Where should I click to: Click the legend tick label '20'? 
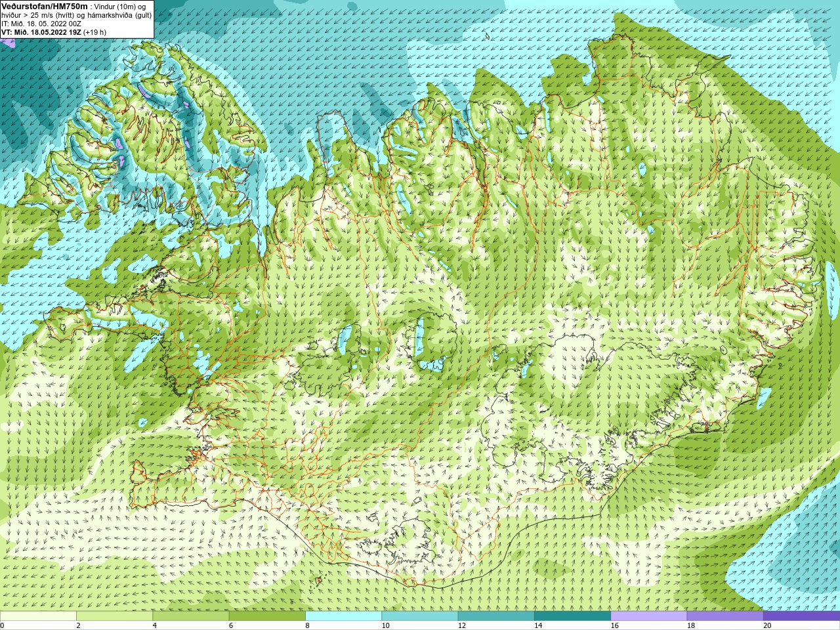767,625
